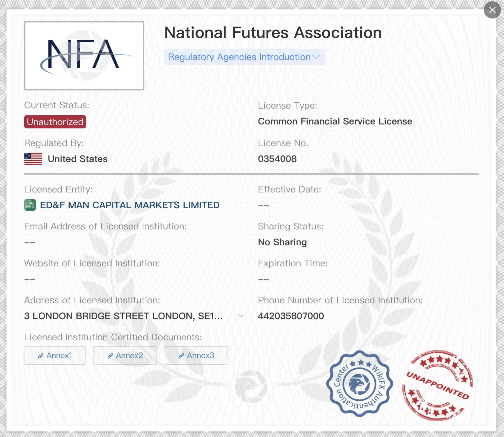Click the red UNAPPOINTED stamp
This screenshot has width=504, height=437.
(x=437, y=386)
